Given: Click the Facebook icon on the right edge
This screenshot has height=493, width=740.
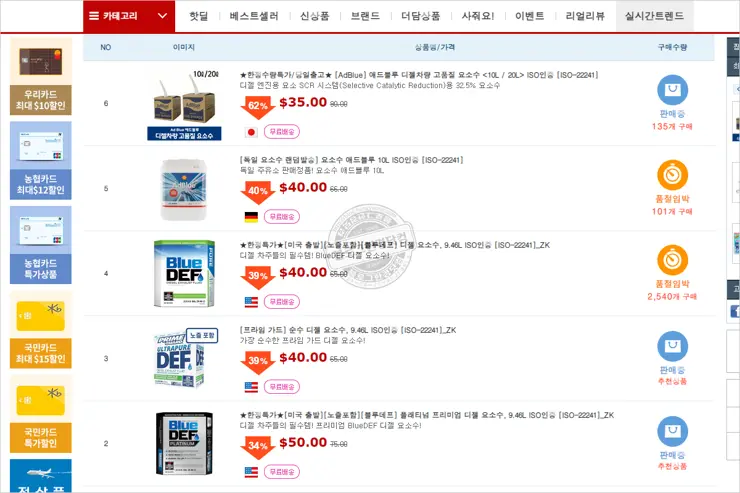Looking at the screenshot, I should (735, 311).
